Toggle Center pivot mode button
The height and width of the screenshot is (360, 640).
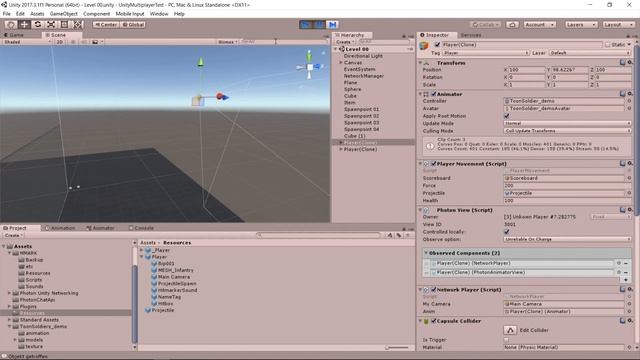coord(106,24)
